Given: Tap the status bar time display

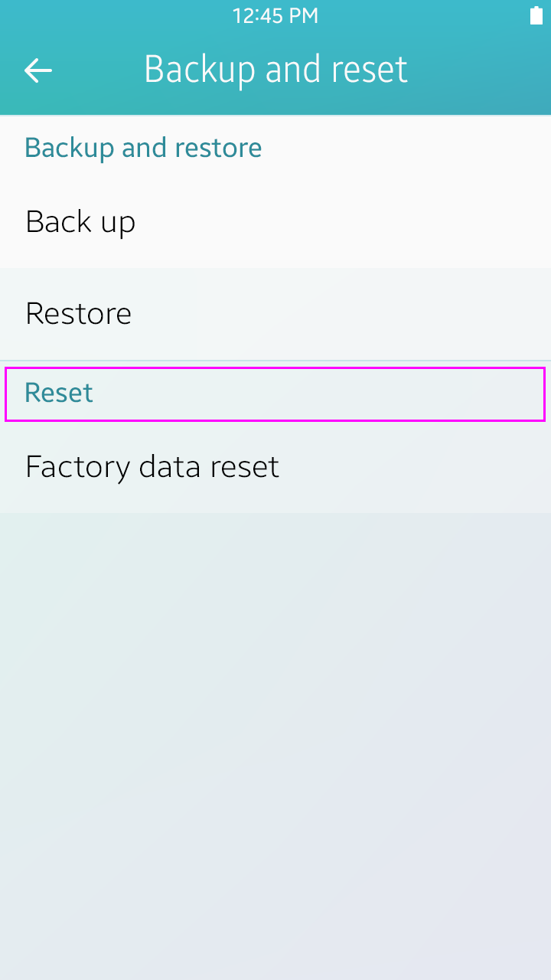Looking at the screenshot, I should [x=275, y=16].
